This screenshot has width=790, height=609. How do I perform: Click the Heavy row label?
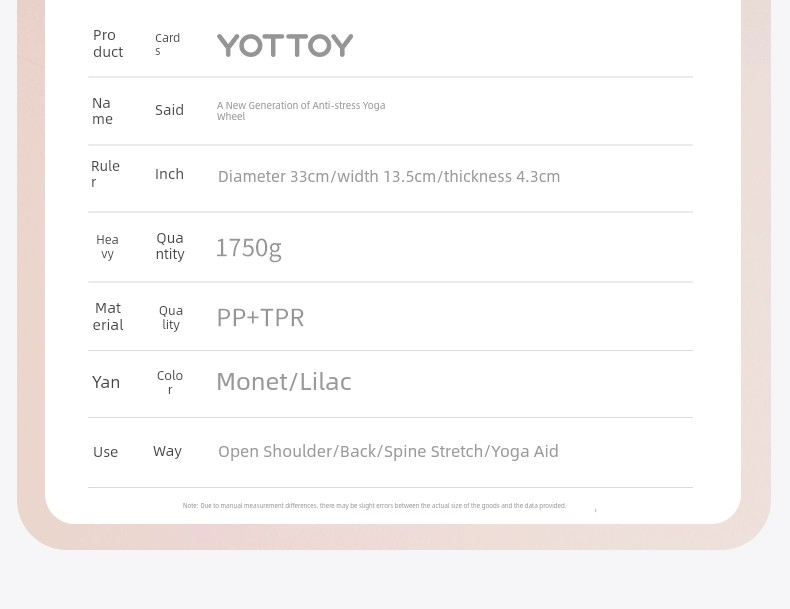point(107,247)
